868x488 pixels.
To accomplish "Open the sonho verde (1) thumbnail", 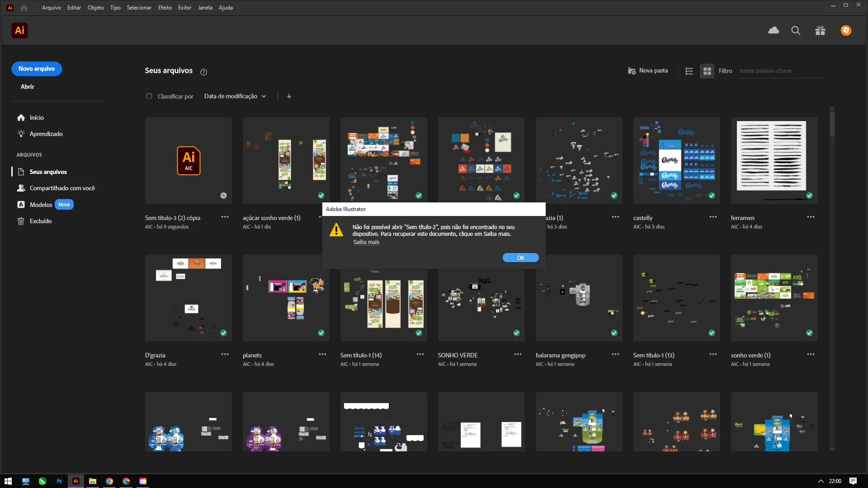I will pyautogui.click(x=774, y=298).
